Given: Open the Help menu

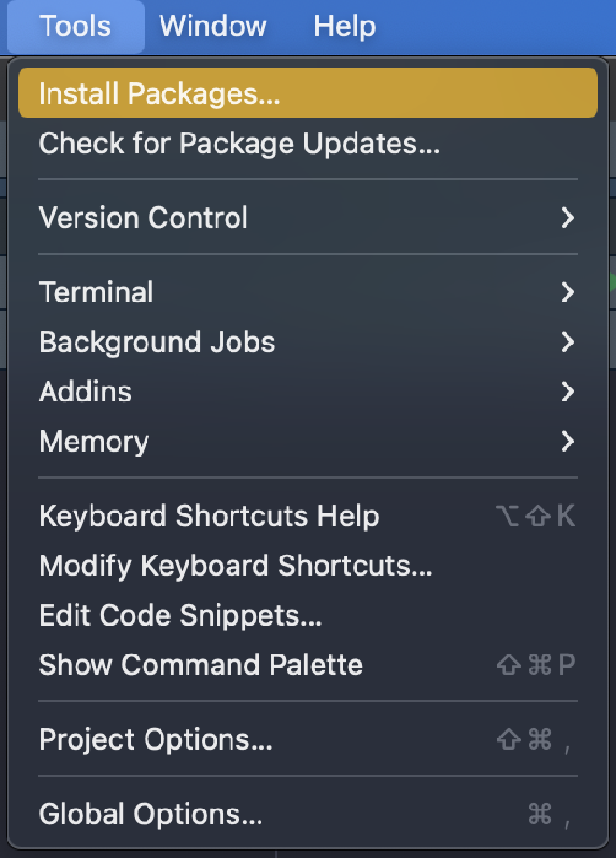Looking at the screenshot, I should tap(344, 26).
